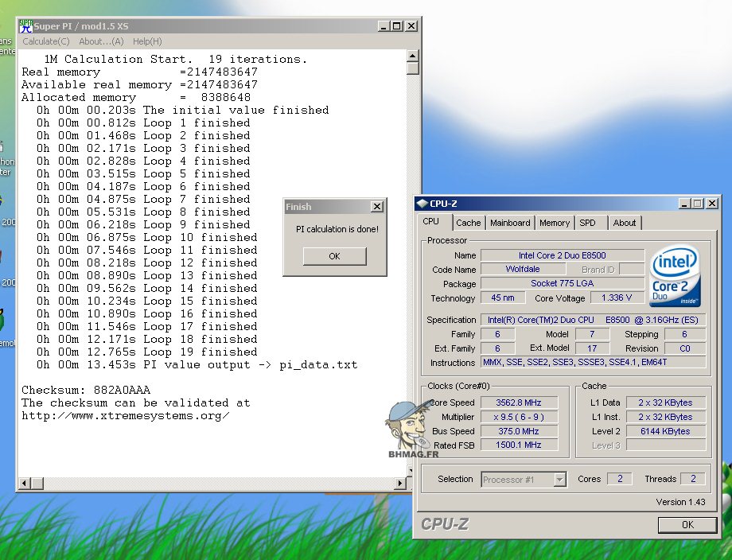
Task: Click the CPU-Z title bar icon
Action: coord(422,204)
